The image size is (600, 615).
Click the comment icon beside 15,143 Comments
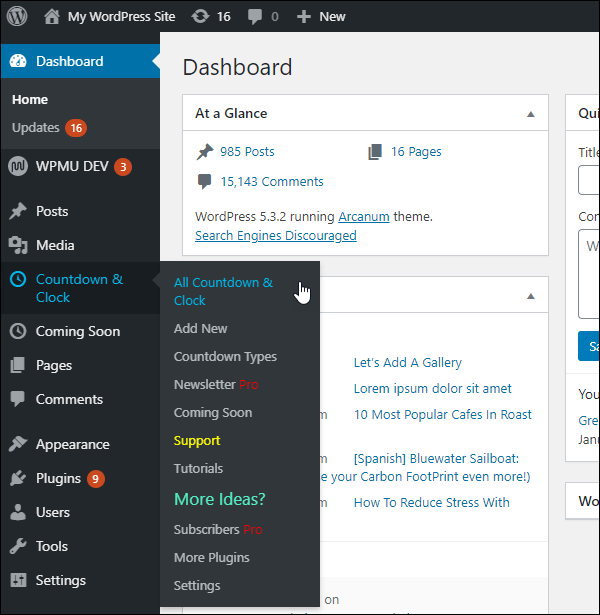(204, 182)
